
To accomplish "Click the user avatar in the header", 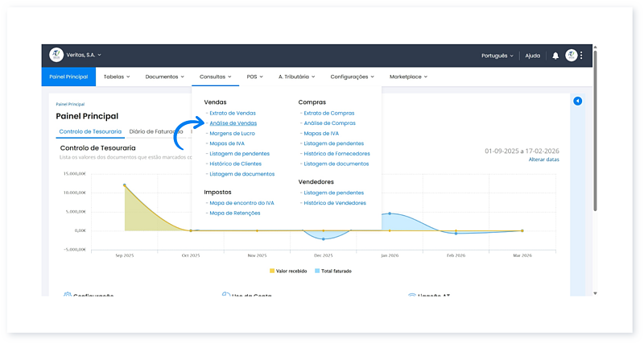I will click(x=571, y=56).
